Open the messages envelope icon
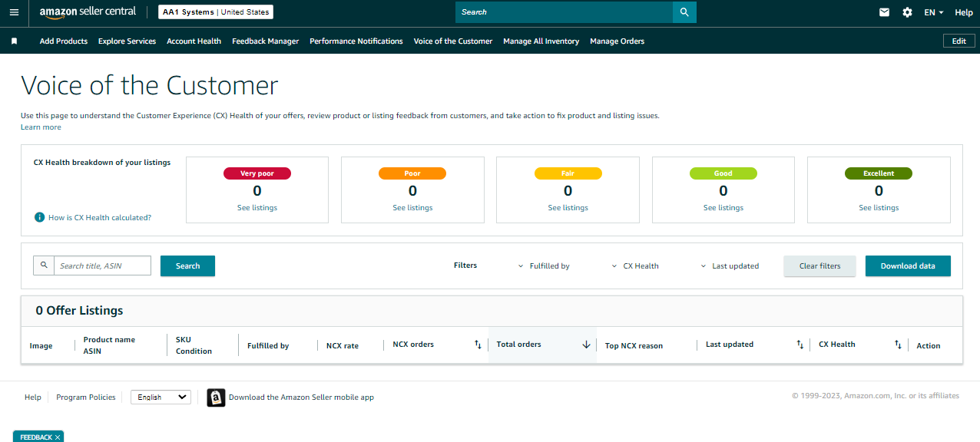980x442 pixels. tap(884, 12)
